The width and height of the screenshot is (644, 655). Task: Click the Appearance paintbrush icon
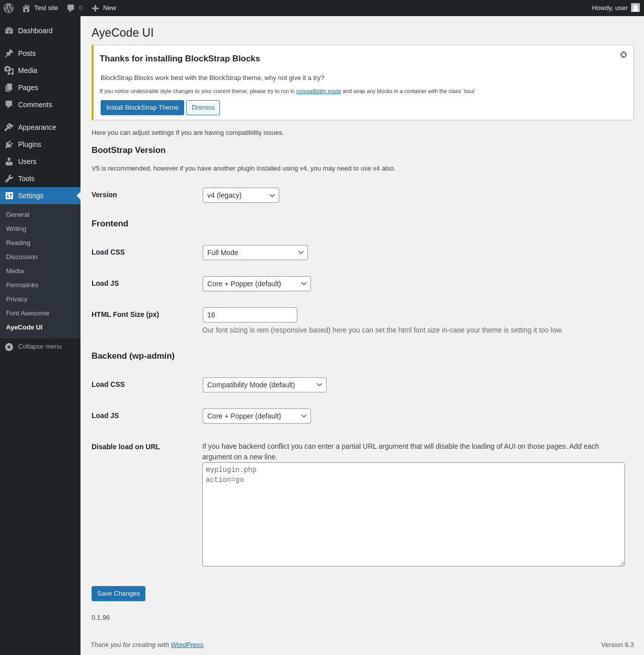point(9,127)
